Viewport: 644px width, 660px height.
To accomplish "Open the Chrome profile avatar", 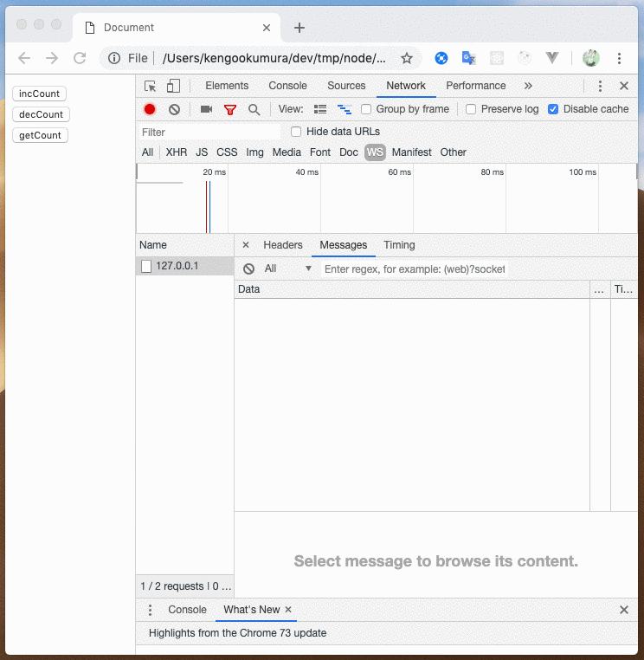I will [590, 58].
